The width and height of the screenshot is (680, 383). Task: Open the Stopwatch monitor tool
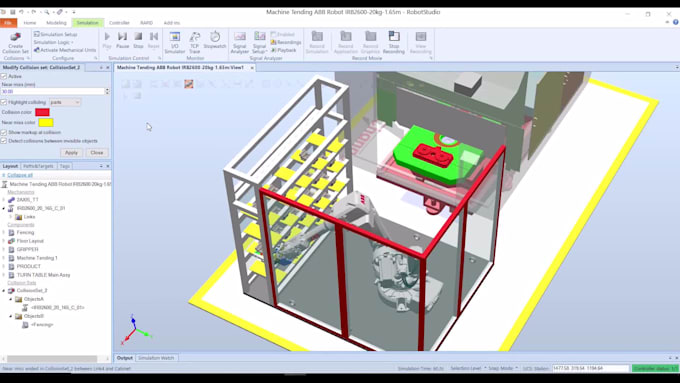(215, 40)
